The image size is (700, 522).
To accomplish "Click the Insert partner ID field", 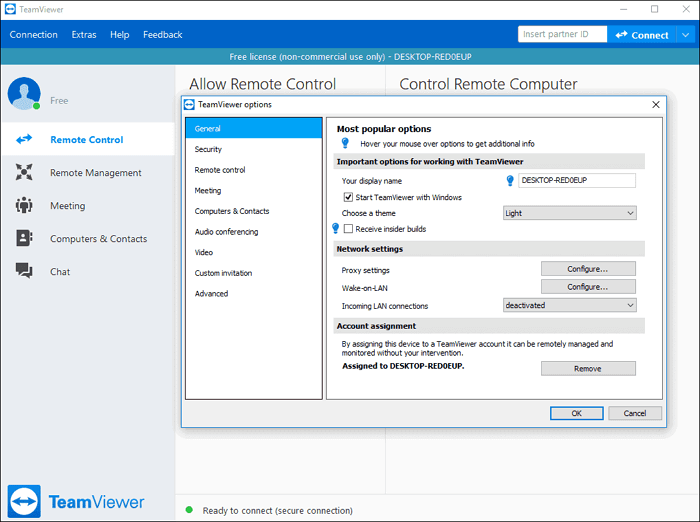I will [562, 35].
